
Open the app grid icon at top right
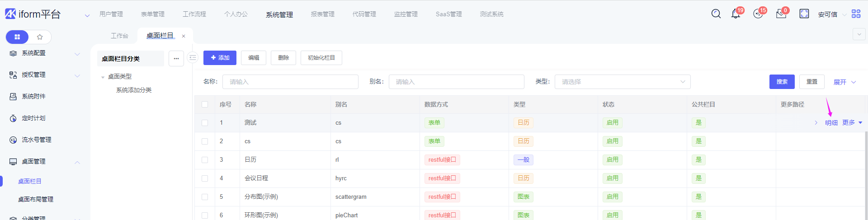pyautogui.click(x=856, y=14)
